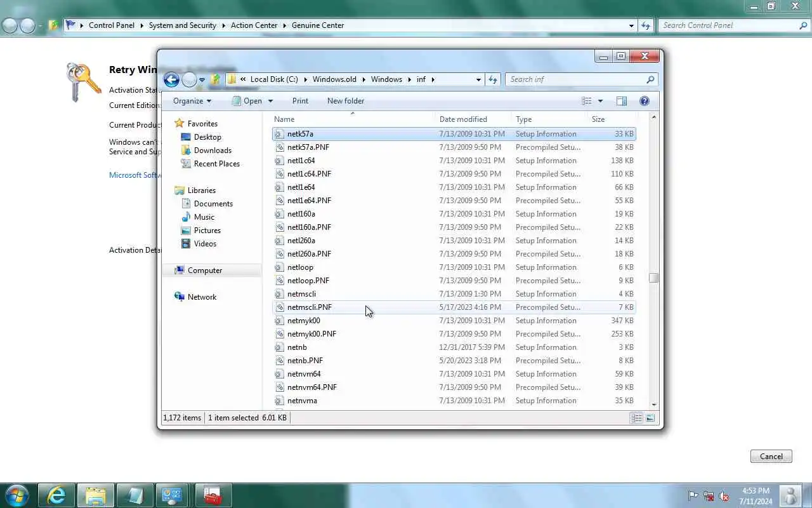Click the Action Center flag tray icon

pos(693,496)
